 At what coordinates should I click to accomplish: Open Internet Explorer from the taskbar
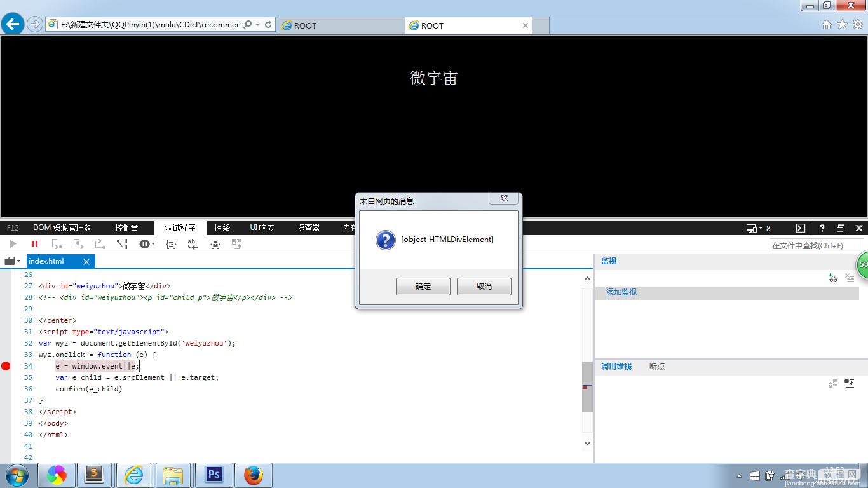133,475
